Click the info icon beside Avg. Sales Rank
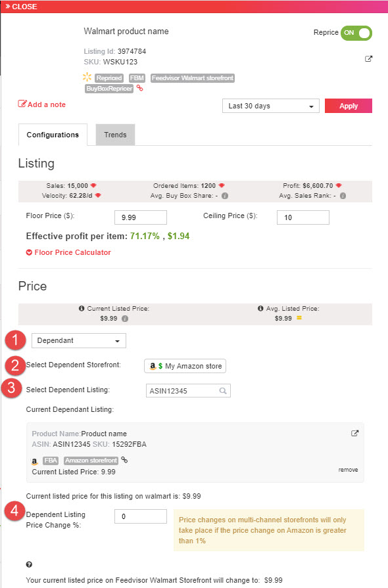The width and height of the screenshot is (388, 588). click(343, 196)
